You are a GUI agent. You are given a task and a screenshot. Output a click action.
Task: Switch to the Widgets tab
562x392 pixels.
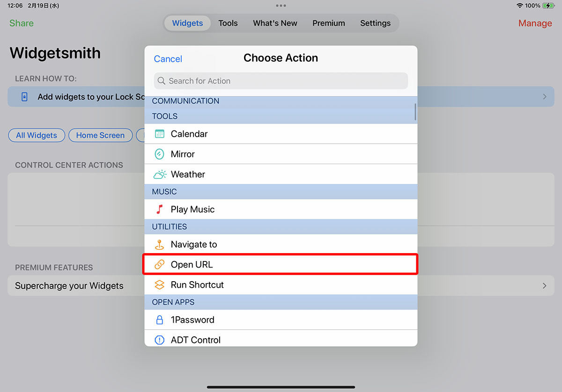pos(187,23)
